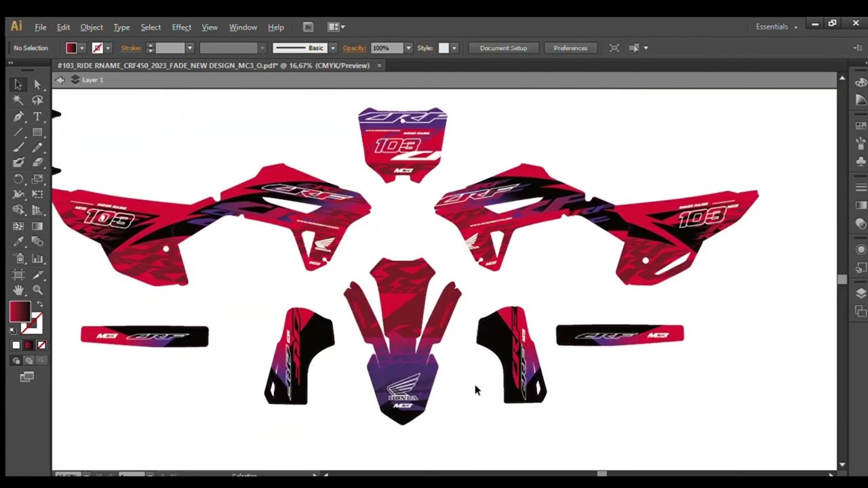Choose the Blend tool
Screen dimensions: 868x488
[37, 242]
